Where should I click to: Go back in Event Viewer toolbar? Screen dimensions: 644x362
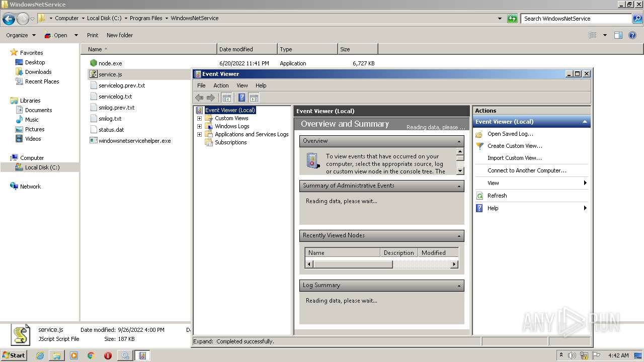click(x=199, y=98)
